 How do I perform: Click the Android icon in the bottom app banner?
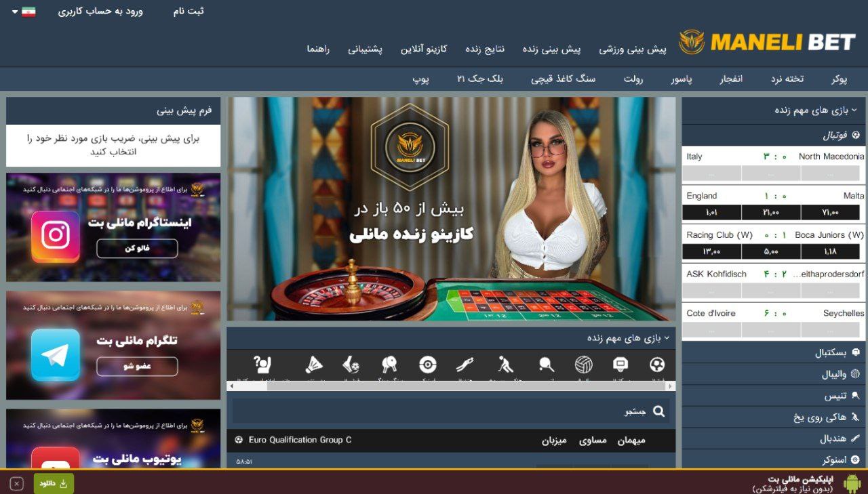(x=852, y=484)
